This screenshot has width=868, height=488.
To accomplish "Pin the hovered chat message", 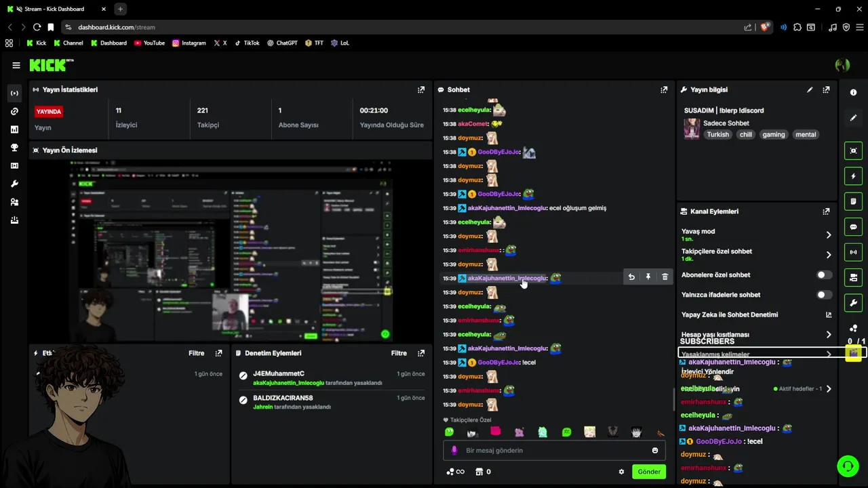I will (x=648, y=277).
